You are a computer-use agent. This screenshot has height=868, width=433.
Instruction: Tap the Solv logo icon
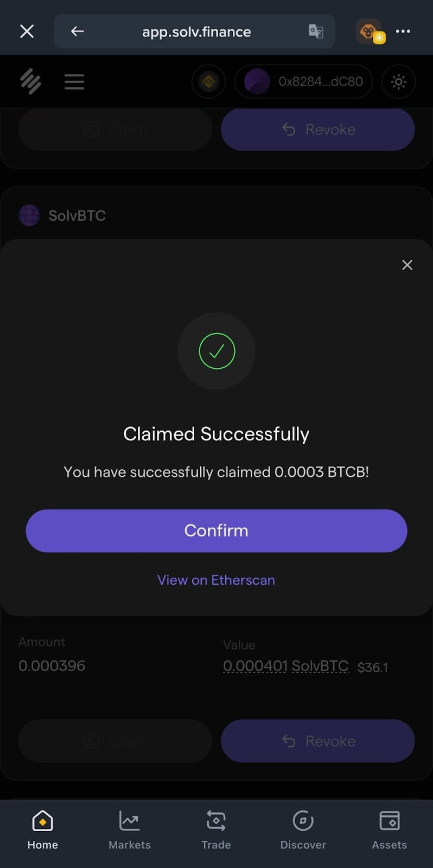tap(31, 81)
